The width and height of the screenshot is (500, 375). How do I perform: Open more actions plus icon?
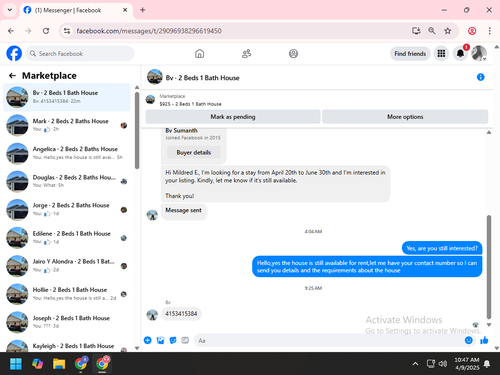(x=148, y=340)
